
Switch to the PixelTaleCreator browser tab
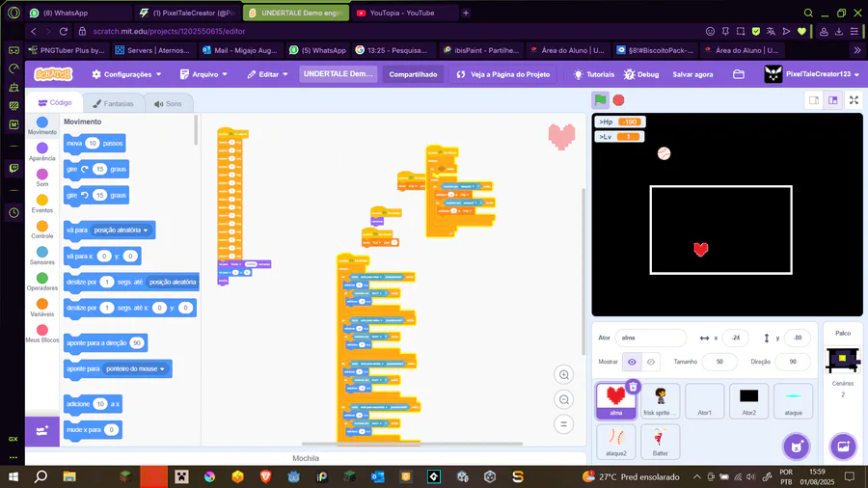[188, 13]
